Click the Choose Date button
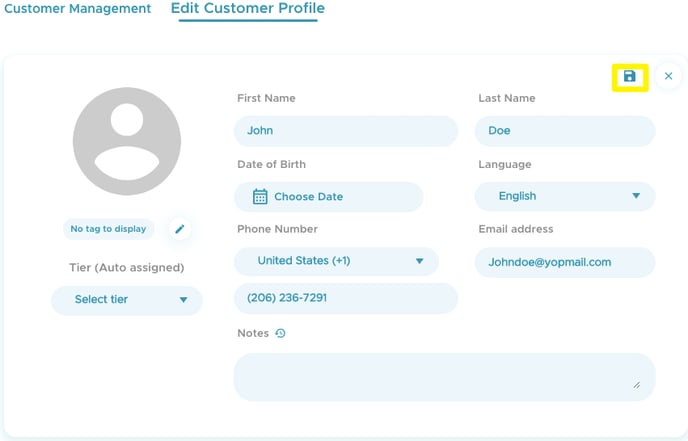 coord(329,197)
